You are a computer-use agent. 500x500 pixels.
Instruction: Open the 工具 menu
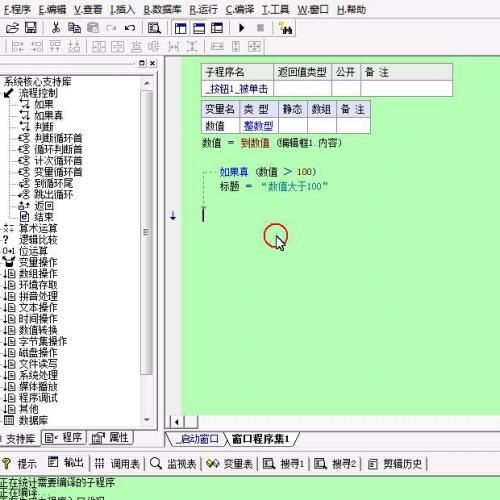(x=276, y=10)
